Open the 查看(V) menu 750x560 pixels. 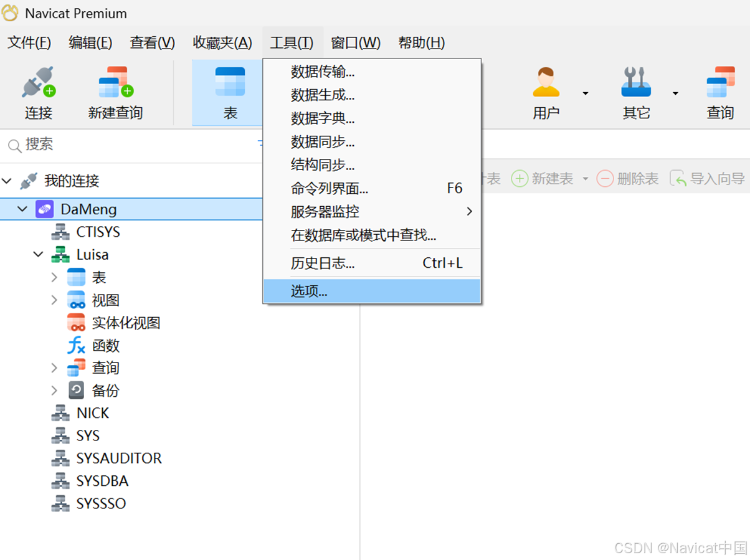(153, 43)
